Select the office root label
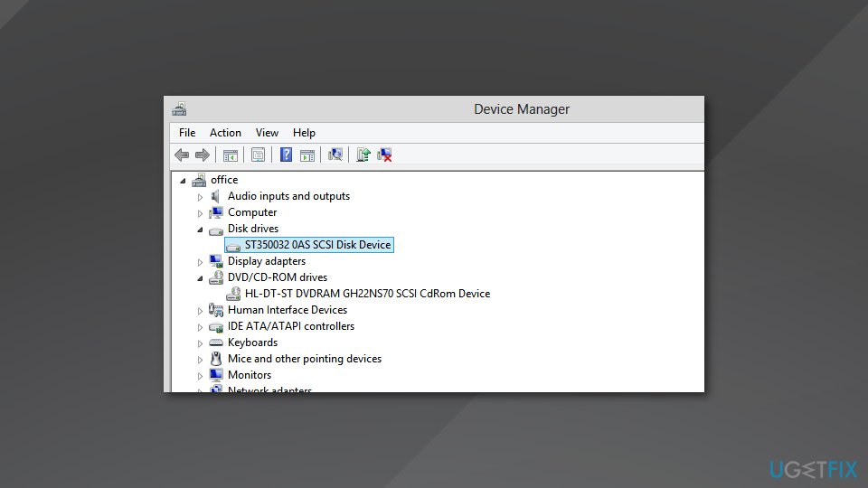The width and height of the screenshot is (868, 488). (x=224, y=180)
